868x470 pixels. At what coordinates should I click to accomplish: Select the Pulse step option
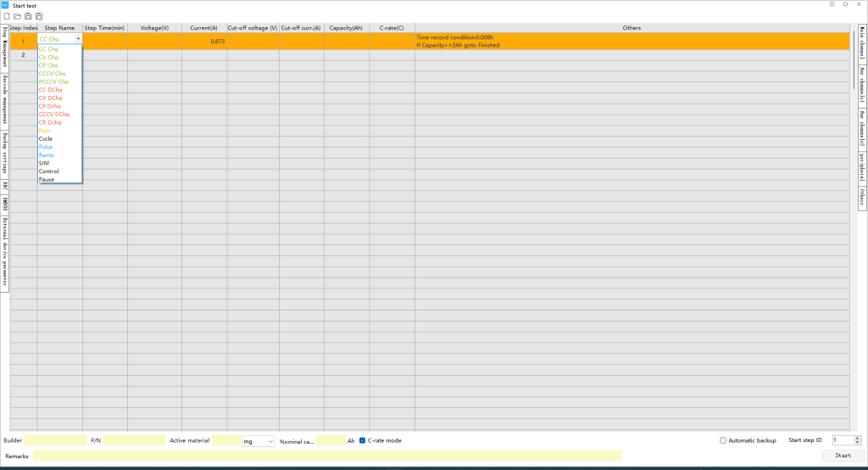(x=46, y=147)
